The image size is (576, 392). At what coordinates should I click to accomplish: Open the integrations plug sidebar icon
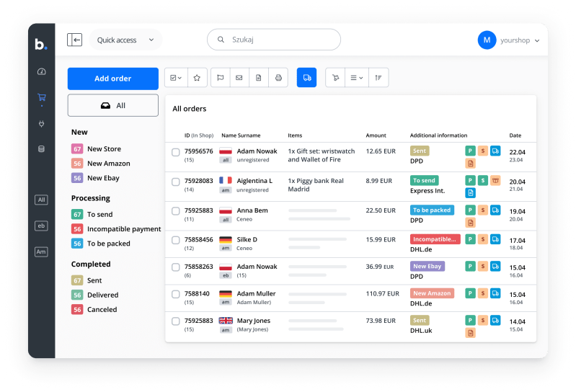[x=42, y=124]
